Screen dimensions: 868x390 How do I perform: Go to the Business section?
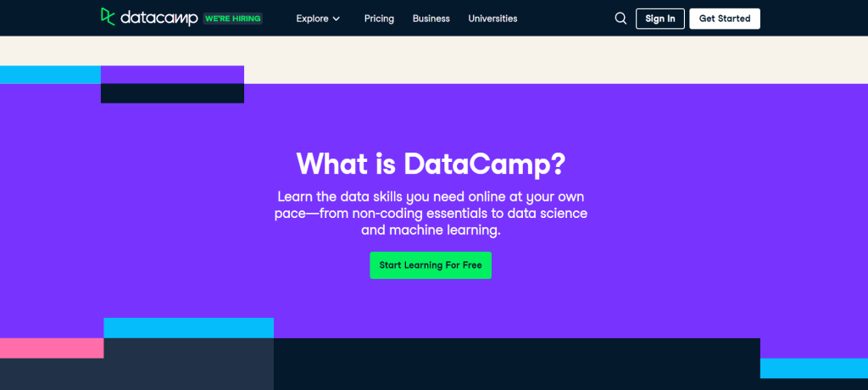click(x=431, y=19)
